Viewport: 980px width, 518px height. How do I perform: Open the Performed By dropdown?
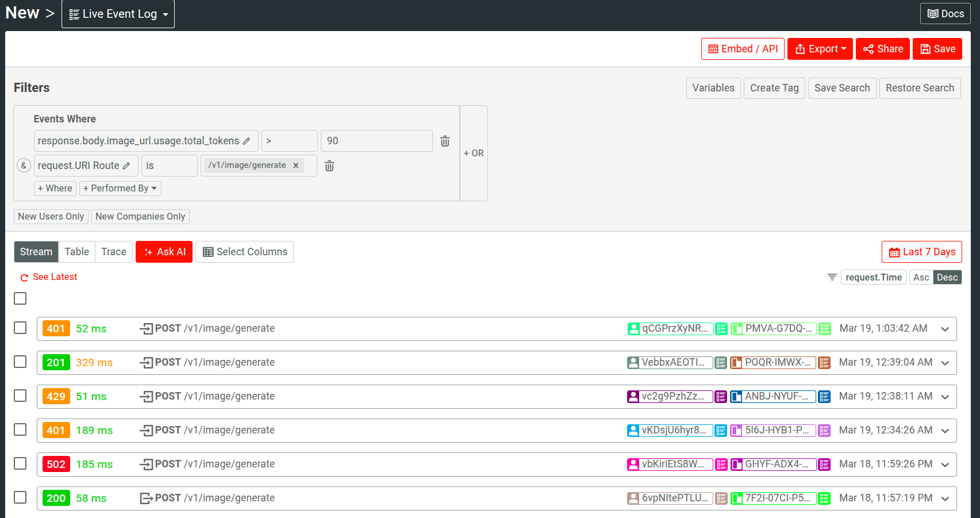120,188
